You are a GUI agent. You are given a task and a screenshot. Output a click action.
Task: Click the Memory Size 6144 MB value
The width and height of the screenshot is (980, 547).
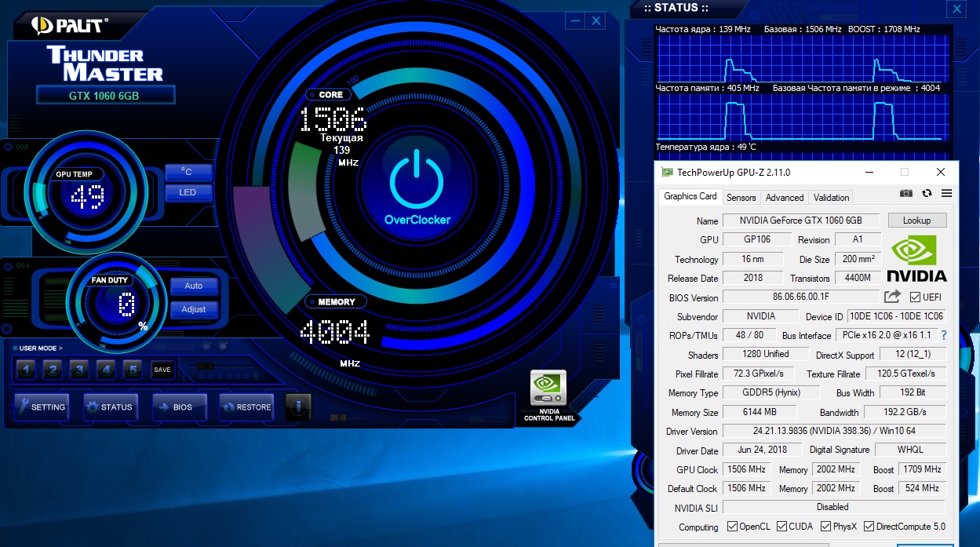pos(759,412)
